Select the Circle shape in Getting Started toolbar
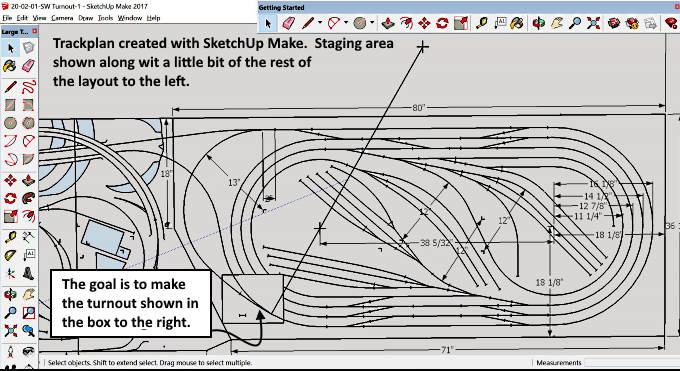This screenshot has height=371, width=680. tap(360, 23)
